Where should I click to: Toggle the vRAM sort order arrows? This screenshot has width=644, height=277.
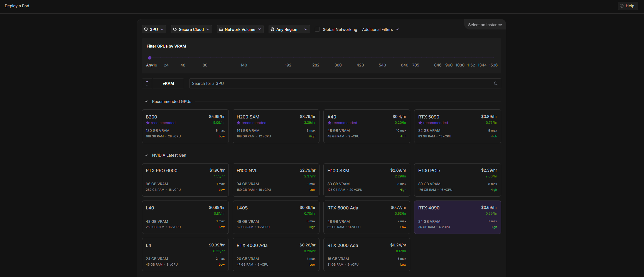click(147, 83)
